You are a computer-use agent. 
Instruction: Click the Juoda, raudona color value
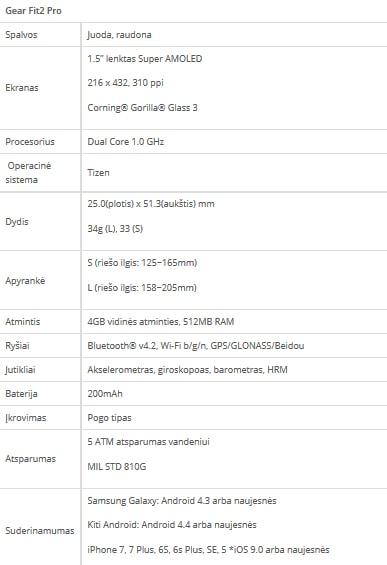pyautogui.click(x=119, y=35)
